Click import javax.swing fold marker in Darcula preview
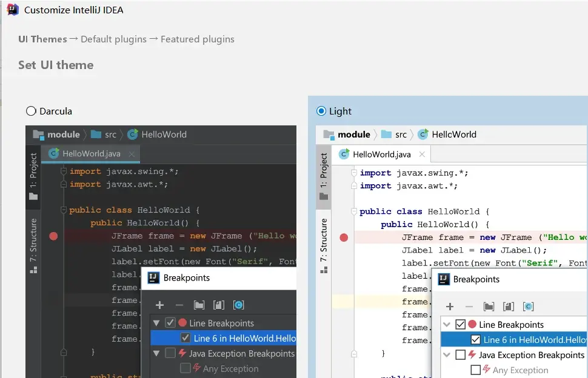 64,171
